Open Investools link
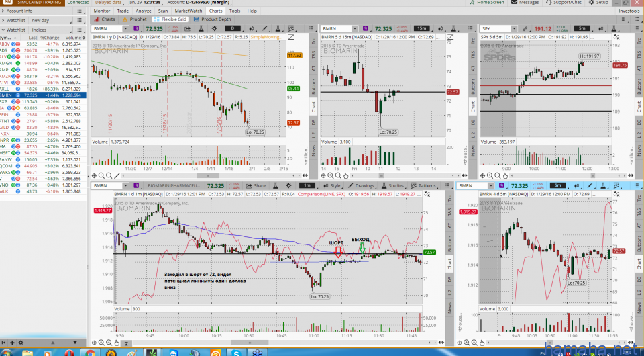644x356 pixels. click(x=629, y=11)
